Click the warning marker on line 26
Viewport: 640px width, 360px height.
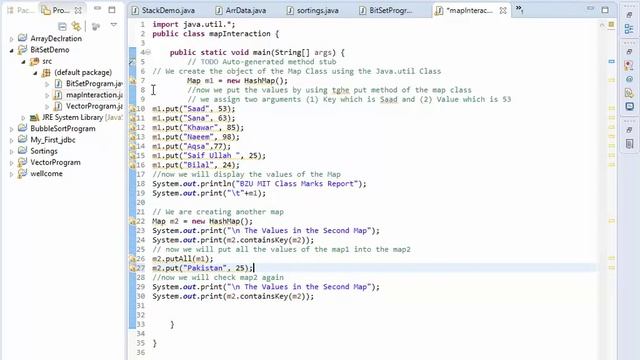pyautogui.click(x=132, y=259)
